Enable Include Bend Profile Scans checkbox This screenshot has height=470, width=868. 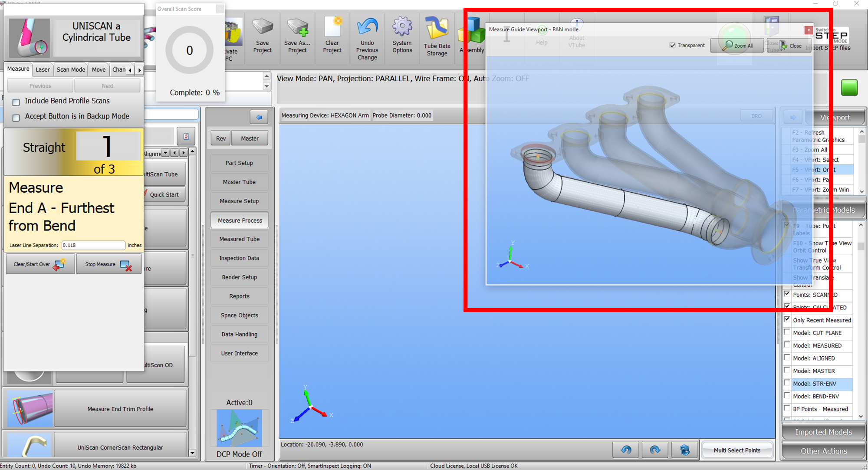click(x=16, y=102)
